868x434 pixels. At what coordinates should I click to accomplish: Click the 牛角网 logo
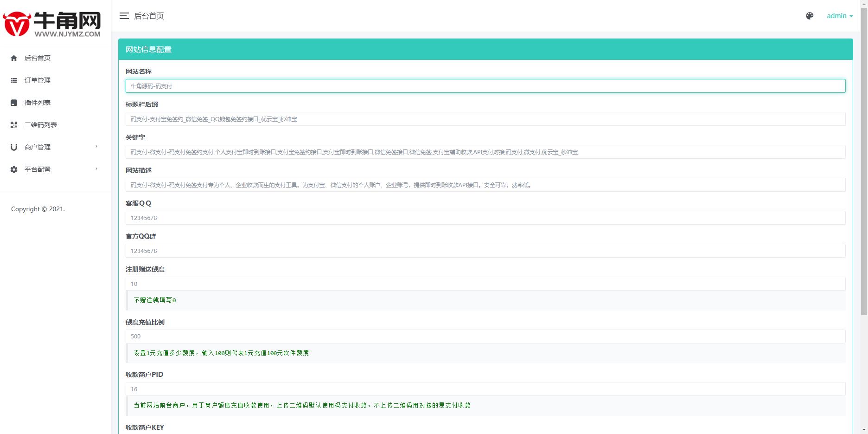point(52,24)
